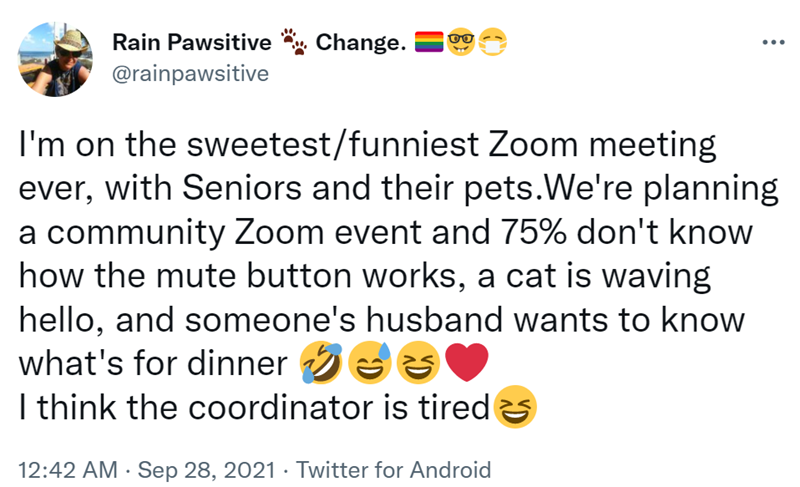This screenshot has height=487, width=800.
Task: Click the laughing emoji after the word tired
Action: coord(515,408)
